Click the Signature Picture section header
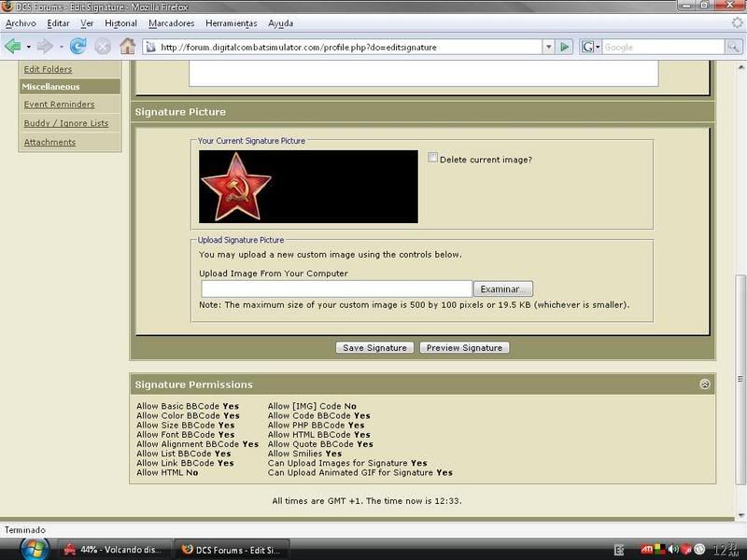The width and height of the screenshot is (747, 560). click(422, 111)
